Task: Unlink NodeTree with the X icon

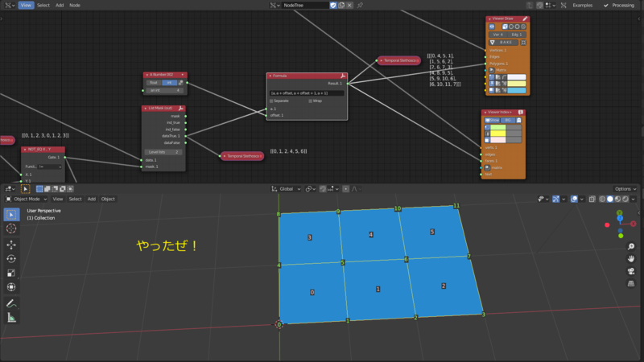Action: click(x=349, y=6)
